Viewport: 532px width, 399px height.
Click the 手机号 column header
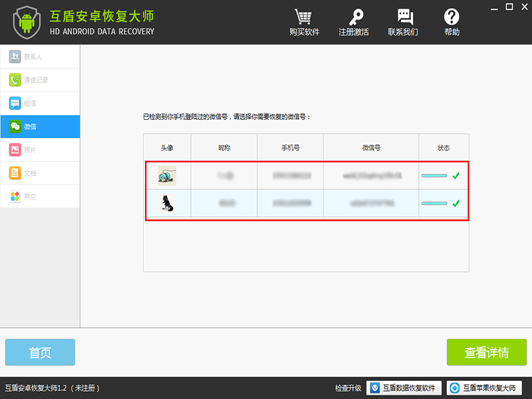coord(291,148)
